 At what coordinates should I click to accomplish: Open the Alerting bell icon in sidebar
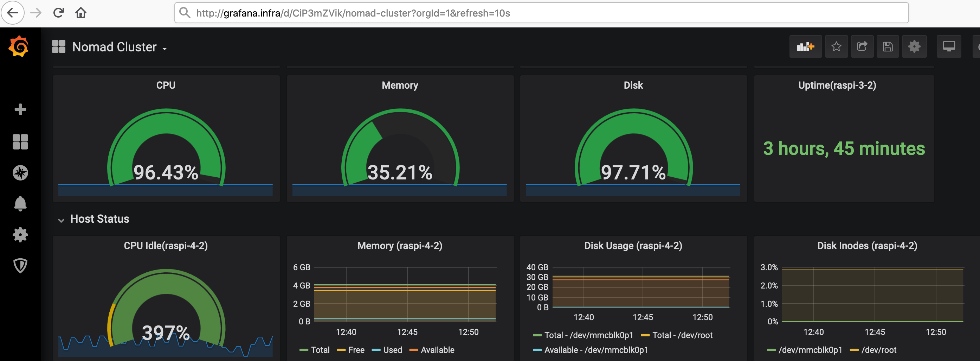coord(20,204)
